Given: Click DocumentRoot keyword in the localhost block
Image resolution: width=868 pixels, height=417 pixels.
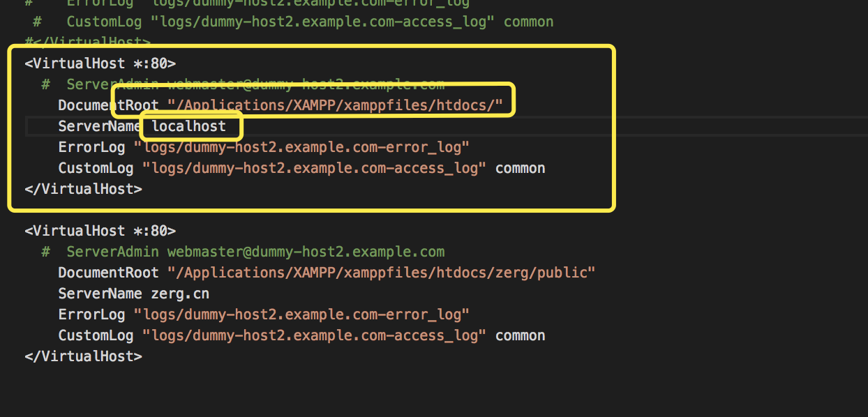Looking at the screenshot, I should pyautogui.click(x=108, y=105).
